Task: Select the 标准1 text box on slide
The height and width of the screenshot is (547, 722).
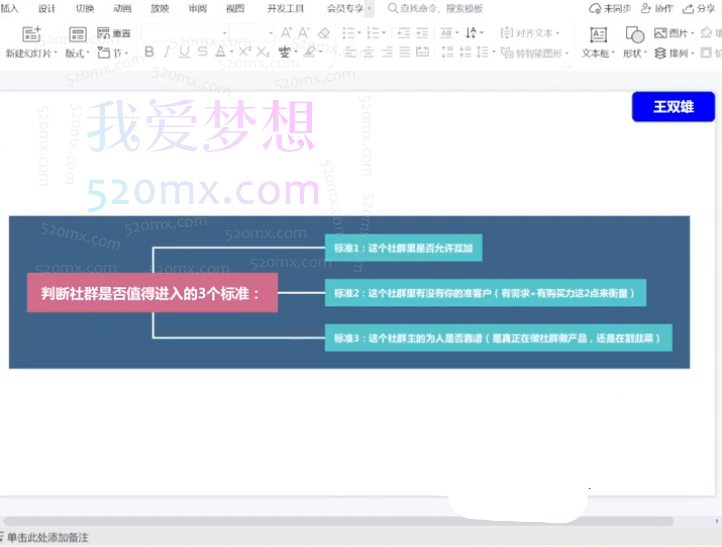Action: pos(403,248)
